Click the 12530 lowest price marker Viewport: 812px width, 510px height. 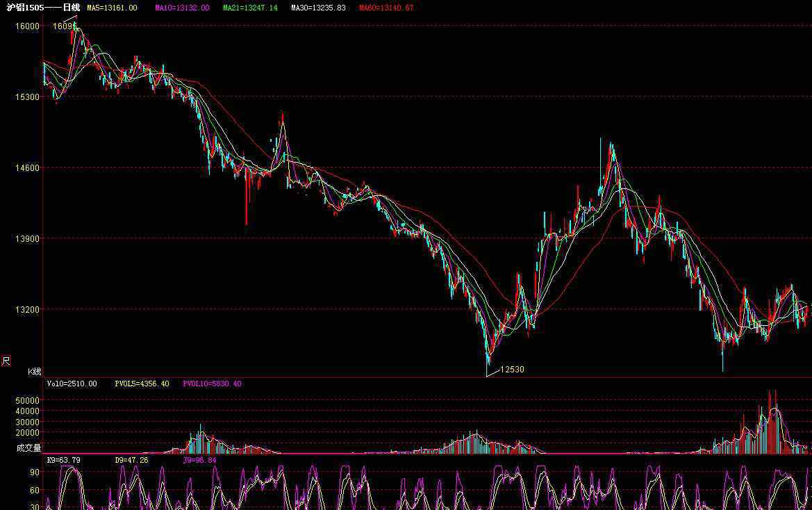coord(512,370)
